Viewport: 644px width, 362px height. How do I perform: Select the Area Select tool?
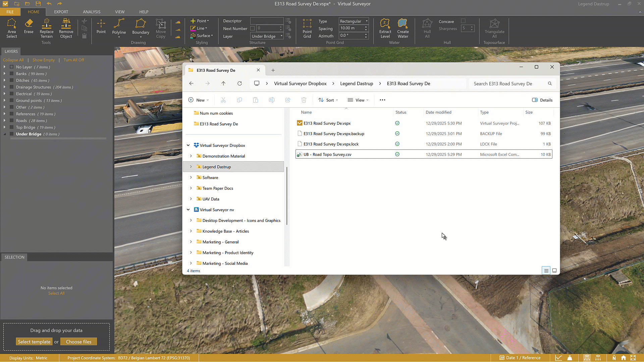[x=12, y=28]
